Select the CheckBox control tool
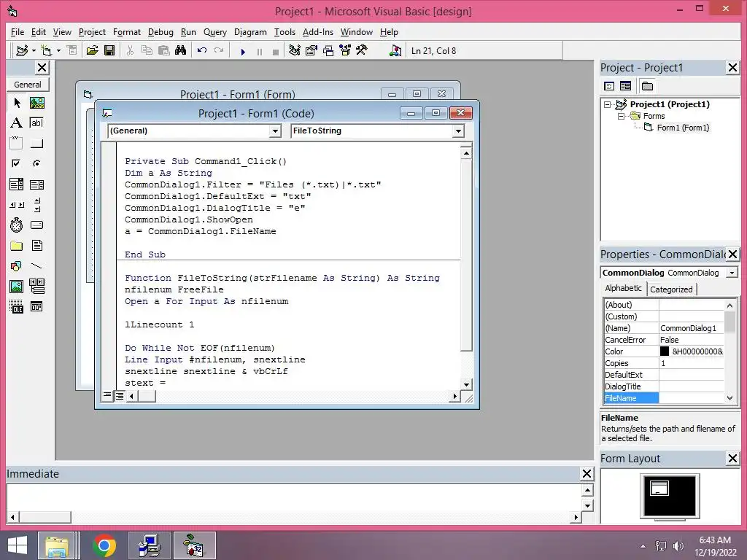This screenshot has height=560, width=747. coord(17,164)
